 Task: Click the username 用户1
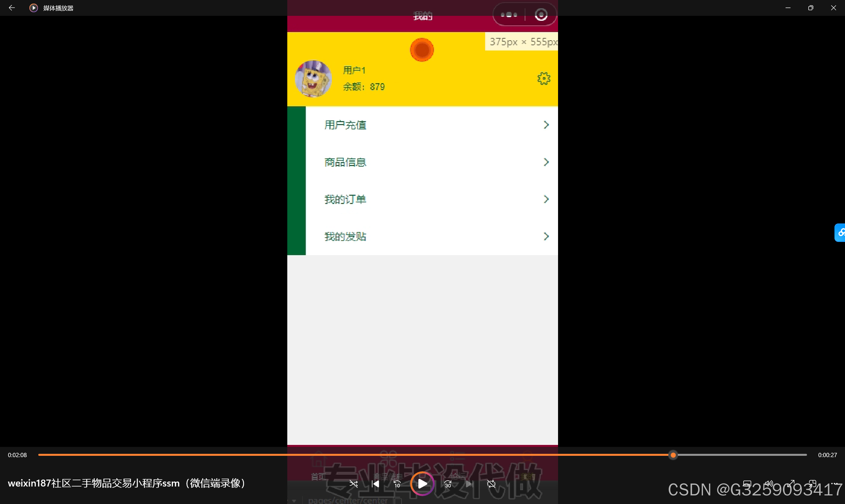coord(354,70)
